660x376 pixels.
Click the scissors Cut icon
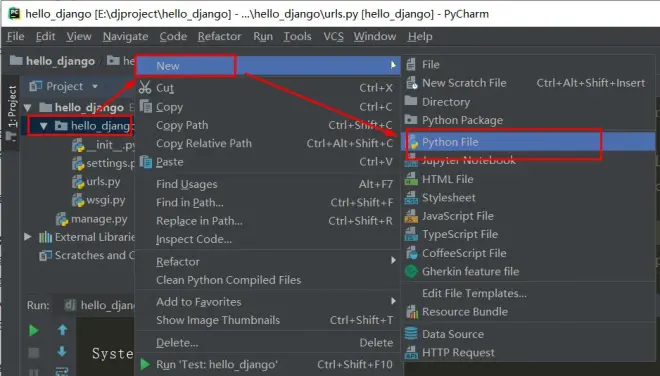[145, 88]
